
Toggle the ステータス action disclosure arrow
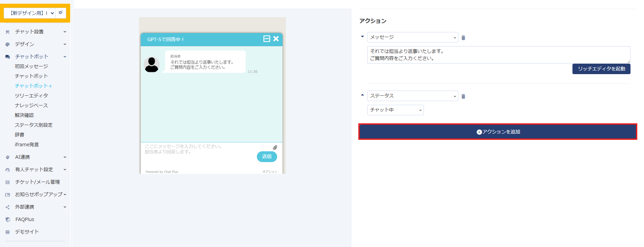coord(363,95)
